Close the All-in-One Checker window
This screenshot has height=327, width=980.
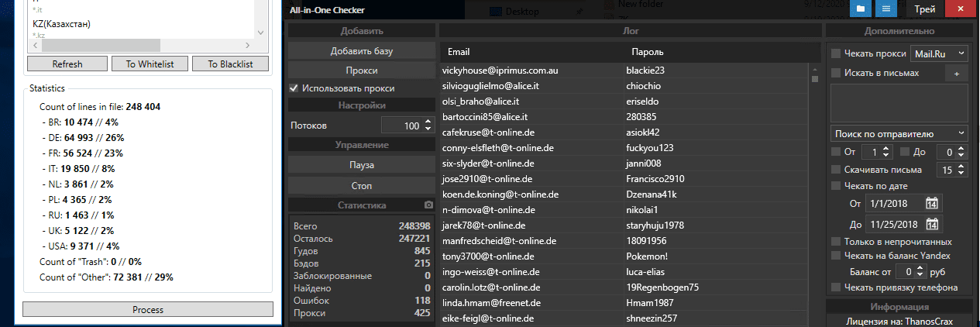(x=961, y=9)
